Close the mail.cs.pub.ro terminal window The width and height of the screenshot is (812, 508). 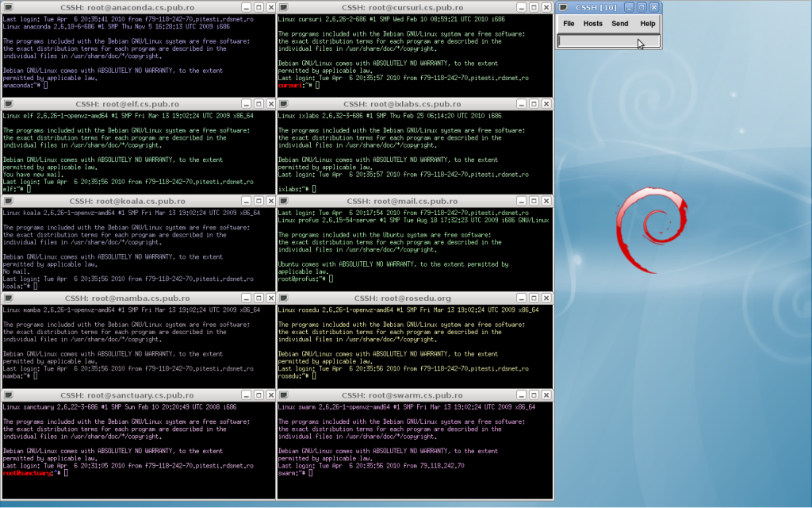(x=546, y=201)
